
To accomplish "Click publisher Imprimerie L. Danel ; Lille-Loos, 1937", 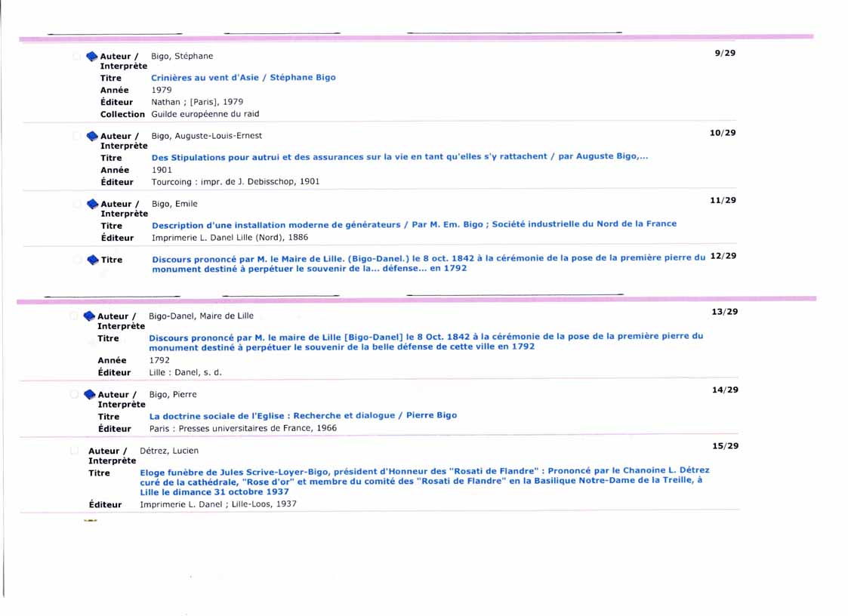I will pos(218,504).
